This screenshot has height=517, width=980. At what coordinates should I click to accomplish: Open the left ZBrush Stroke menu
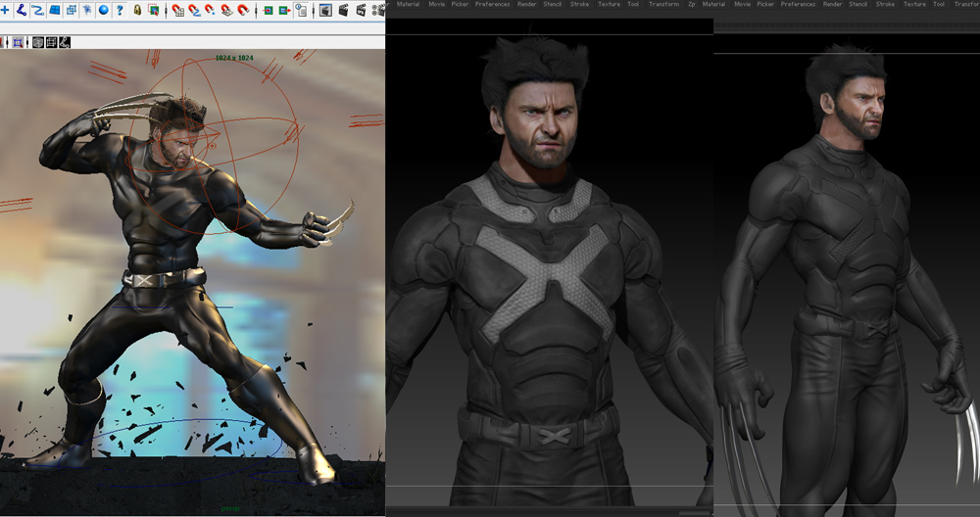[579, 4]
